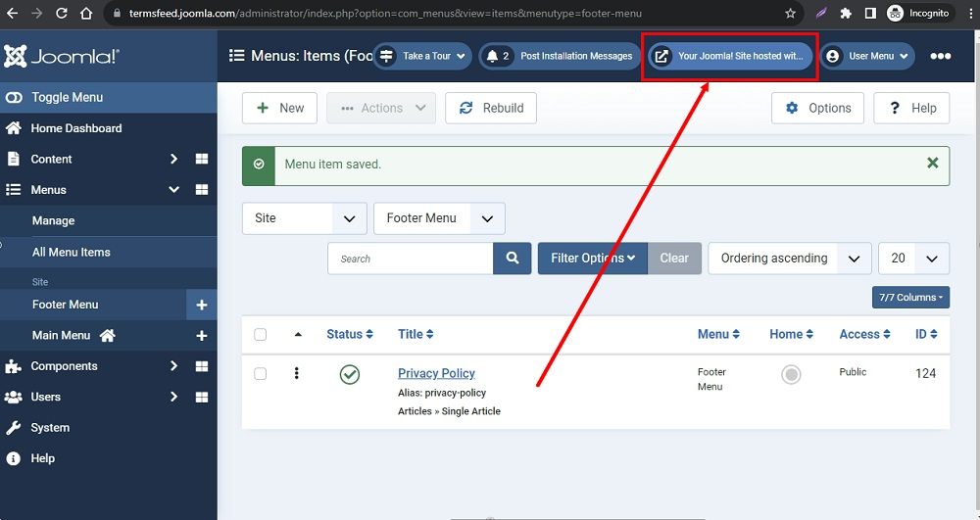The image size is (980, 520).
Task: Toggle published status of Privacy Policy
Action: tap(350, 374)
